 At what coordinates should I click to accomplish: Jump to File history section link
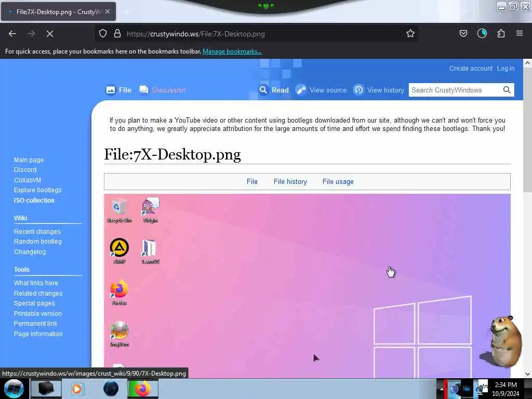[x=290, y=182]
